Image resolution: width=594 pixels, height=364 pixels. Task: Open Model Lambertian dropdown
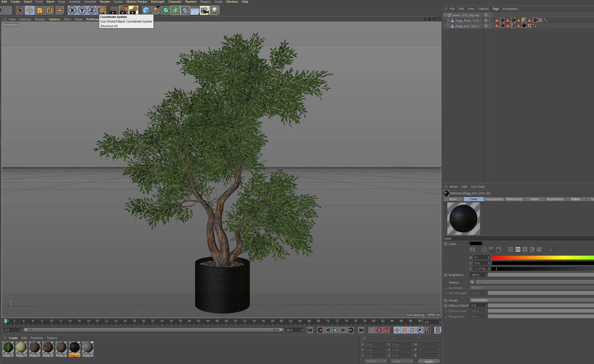pos(532,300)
